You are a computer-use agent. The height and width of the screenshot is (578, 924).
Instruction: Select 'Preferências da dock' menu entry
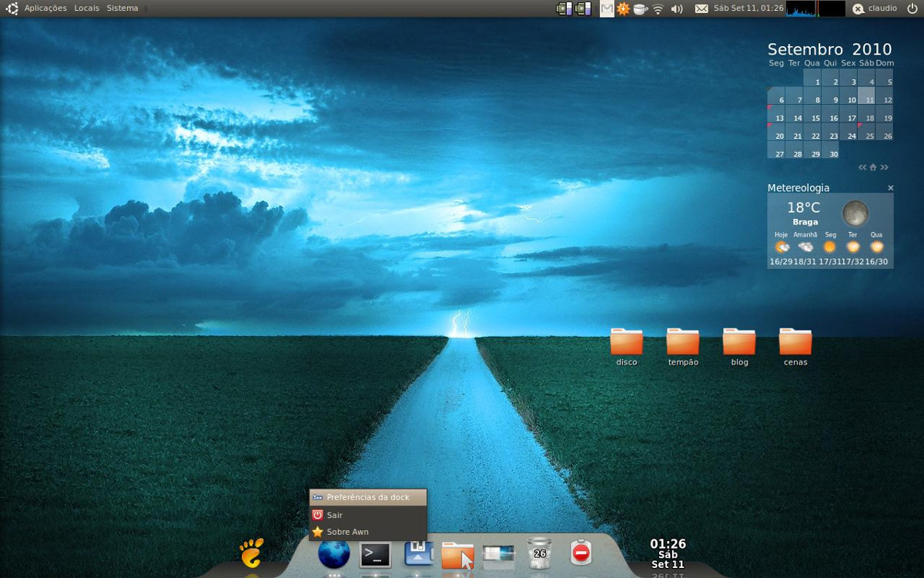367,498
